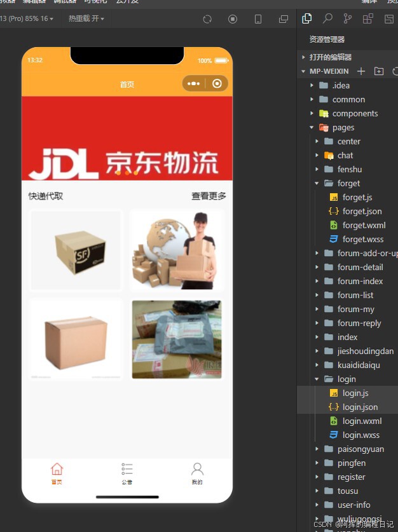Select the index folder
The height and width of the screenshot is (532, 398).
(x=347, y=338)
